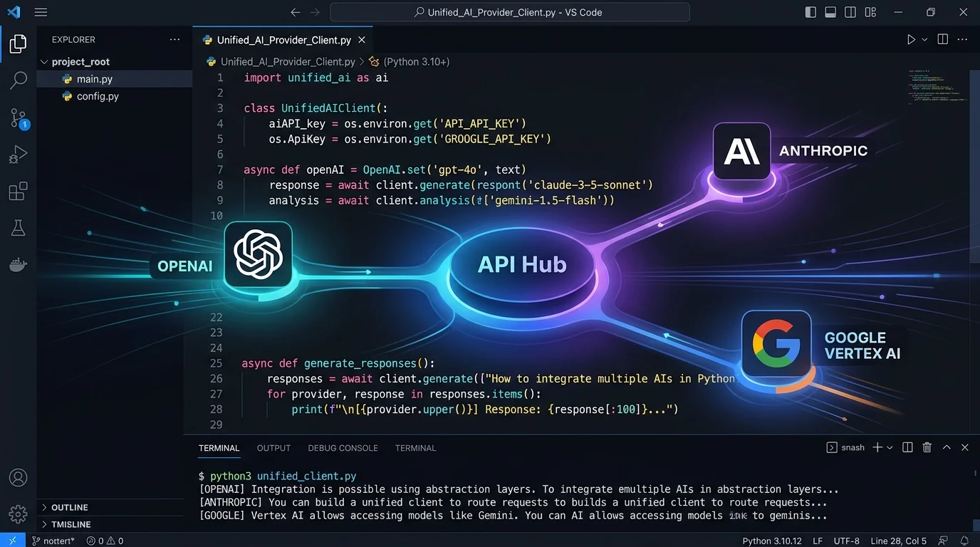Toggle the bottom panel layout
This screenshot has width=980, height=547.
pyautogui.click(x=830, y=12)
